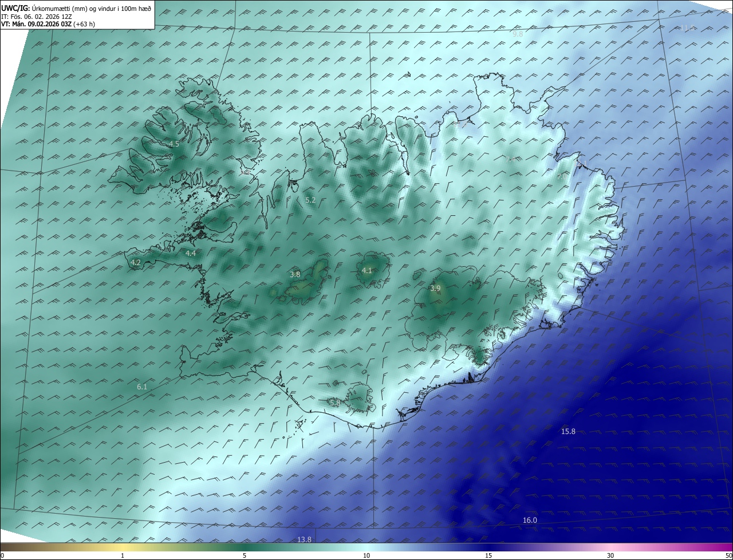Image resolution: width=733 pixels, height=560 pixels.
Task: Click the '15' tick label on the legend
Action: (488, 556)
